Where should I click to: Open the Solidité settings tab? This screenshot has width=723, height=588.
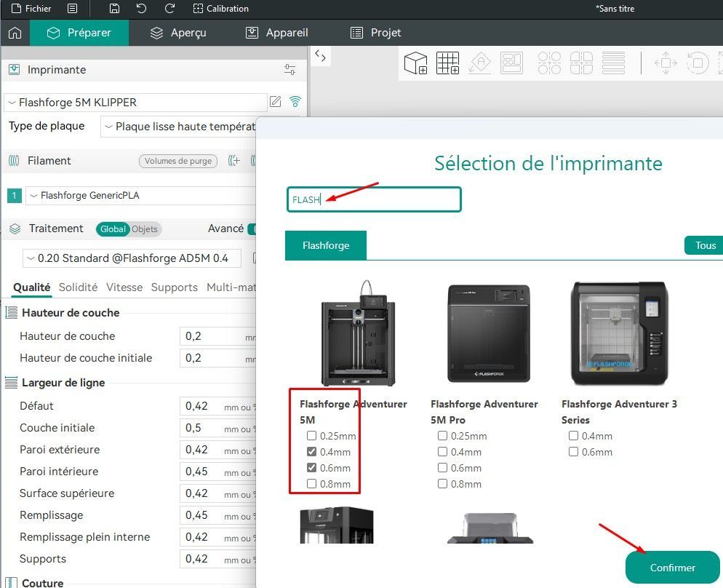coord(78,287)
